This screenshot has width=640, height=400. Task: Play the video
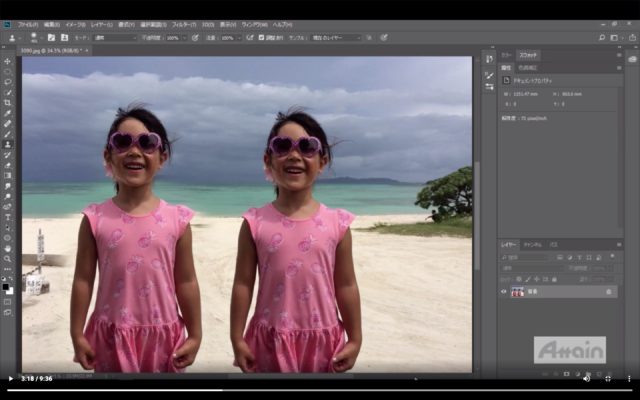tap(11, 379)
